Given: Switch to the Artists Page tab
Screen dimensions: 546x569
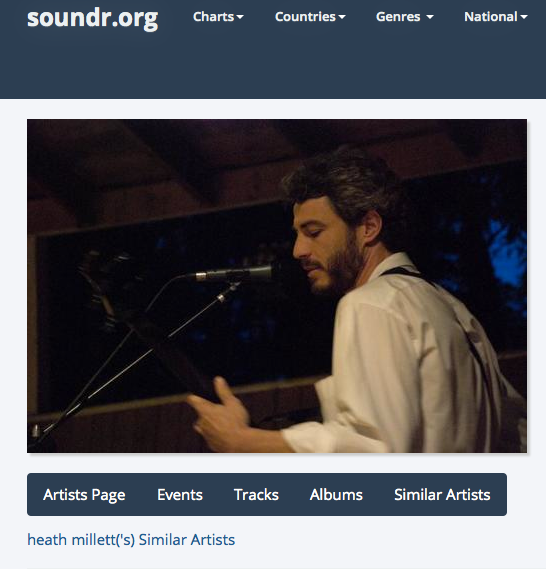Looking at the screenshot, I should pyautogui.click(x=84, y=495).
